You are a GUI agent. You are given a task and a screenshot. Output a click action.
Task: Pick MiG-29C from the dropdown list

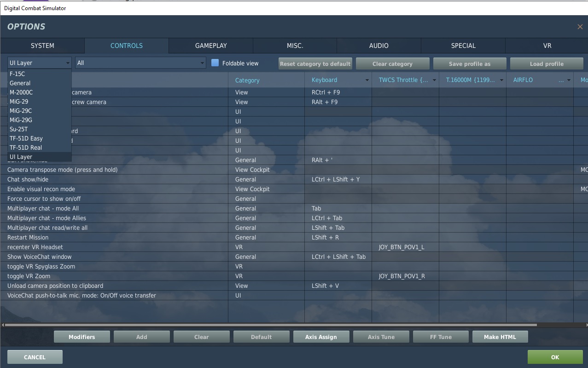(40, 111)
